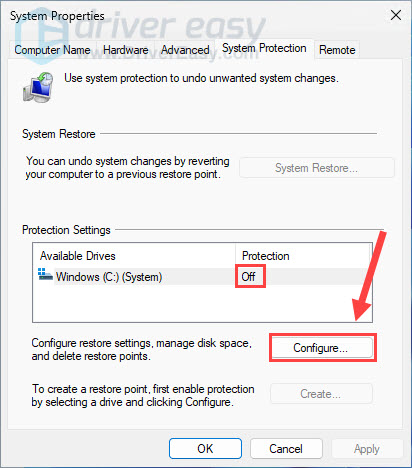Click the Off protection status cell
Screen dimensions: 412x468
[249, 276]
